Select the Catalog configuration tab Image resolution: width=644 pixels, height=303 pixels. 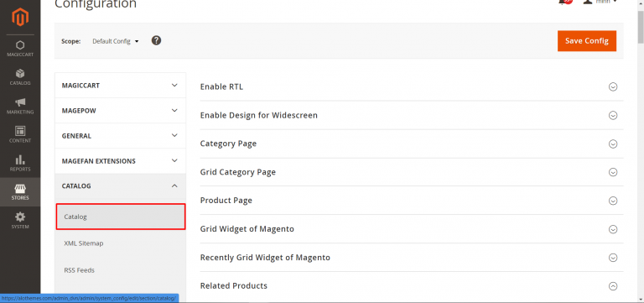(121, 217)
